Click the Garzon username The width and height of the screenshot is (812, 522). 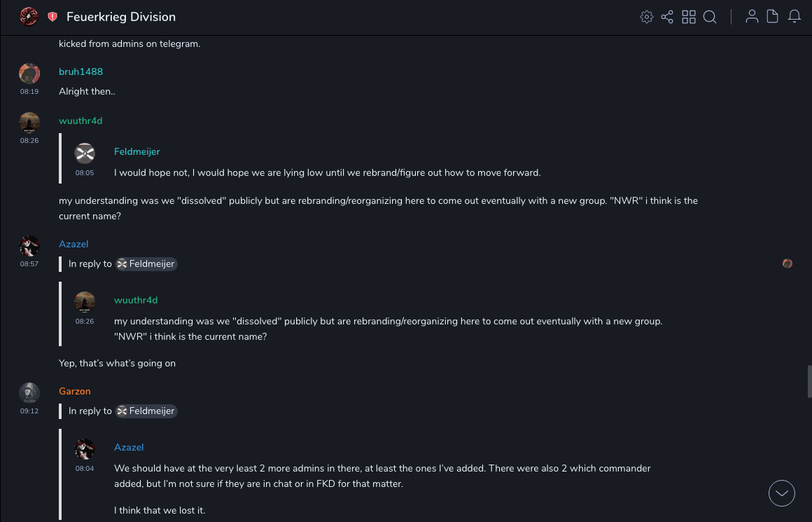point(75,391)
